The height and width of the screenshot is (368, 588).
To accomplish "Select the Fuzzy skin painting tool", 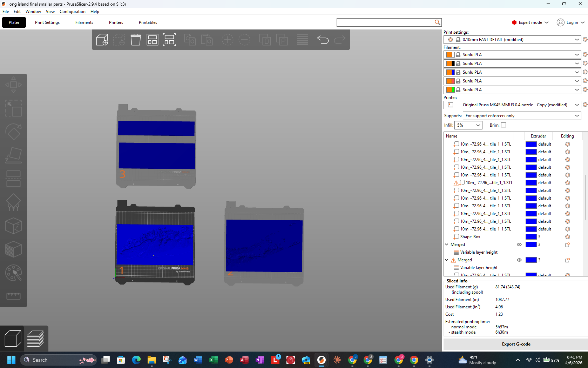I will coord(13,249).
